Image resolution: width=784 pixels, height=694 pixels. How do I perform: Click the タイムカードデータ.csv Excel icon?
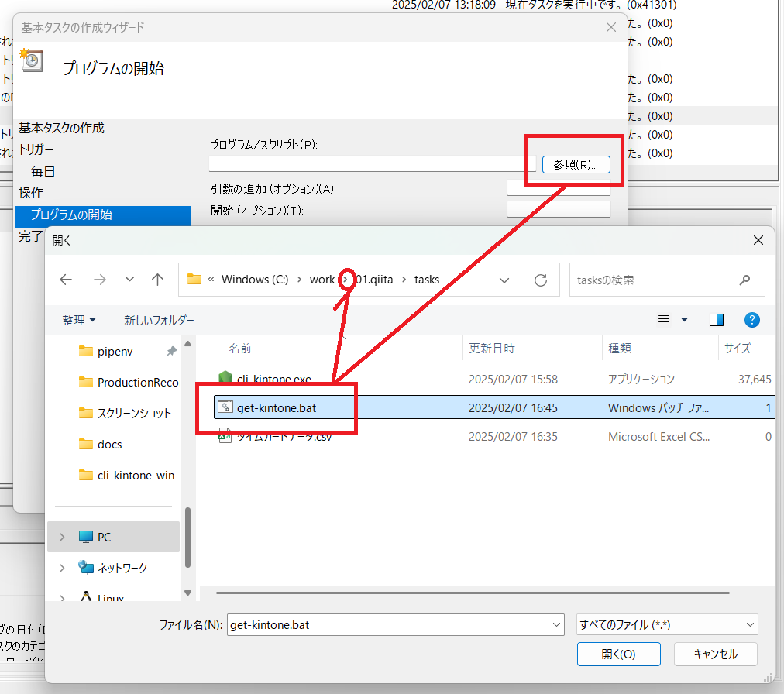pyautogui.click(x=225, y=436)
